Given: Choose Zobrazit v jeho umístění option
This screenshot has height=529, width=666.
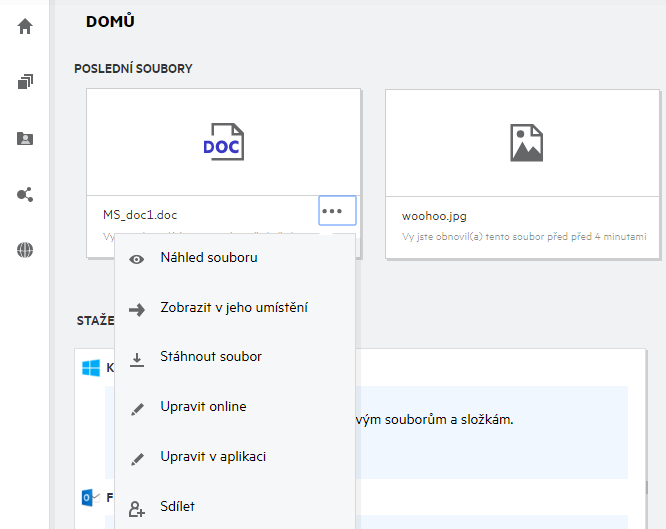Looking at the screenshot, I should click(x=234, y=308).
